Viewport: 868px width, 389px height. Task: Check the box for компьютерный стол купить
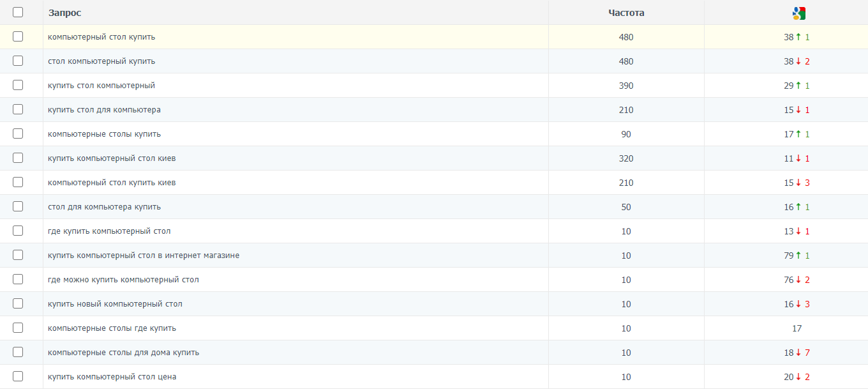(18, 36)
